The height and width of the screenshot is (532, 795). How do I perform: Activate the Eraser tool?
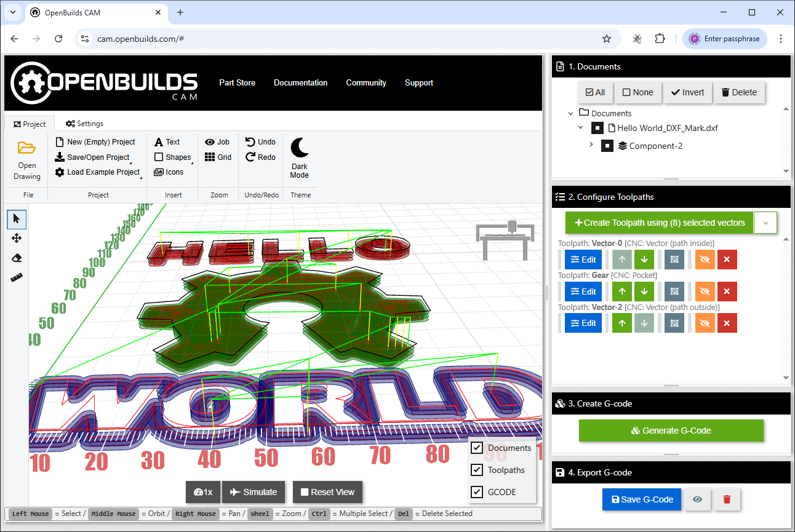tap(17, 258)
